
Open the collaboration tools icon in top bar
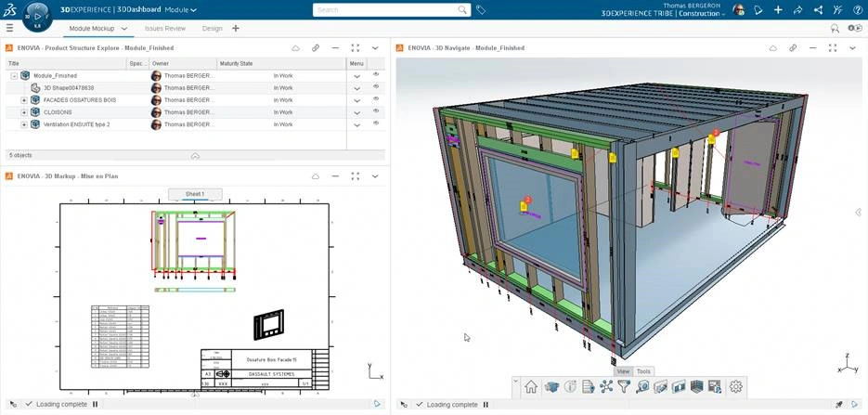(x=837, y=9)
